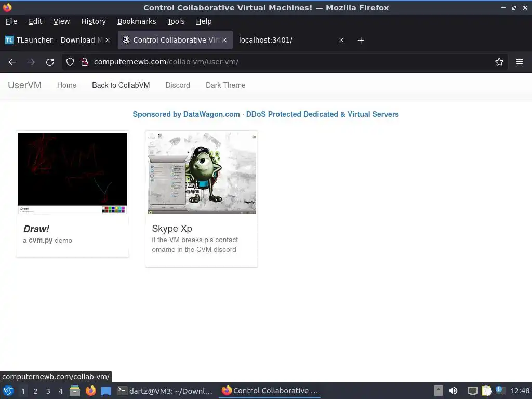
Task: Open the taskbar application menu icon
Action: (x=8, y=391)
